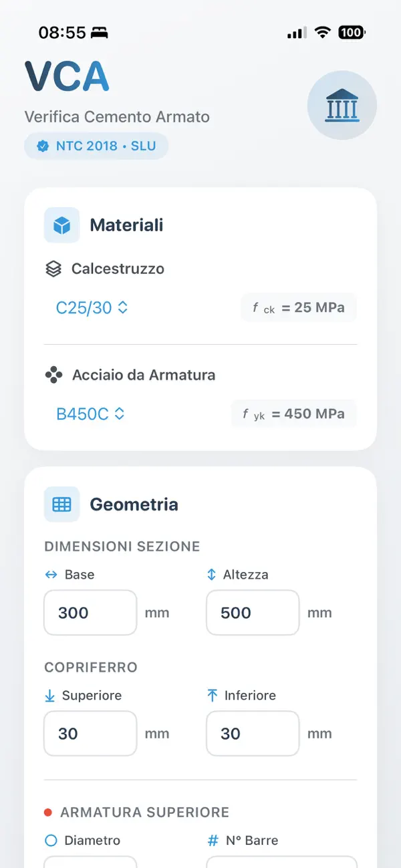Select the Base input showing 300

[x=90, y=612]
